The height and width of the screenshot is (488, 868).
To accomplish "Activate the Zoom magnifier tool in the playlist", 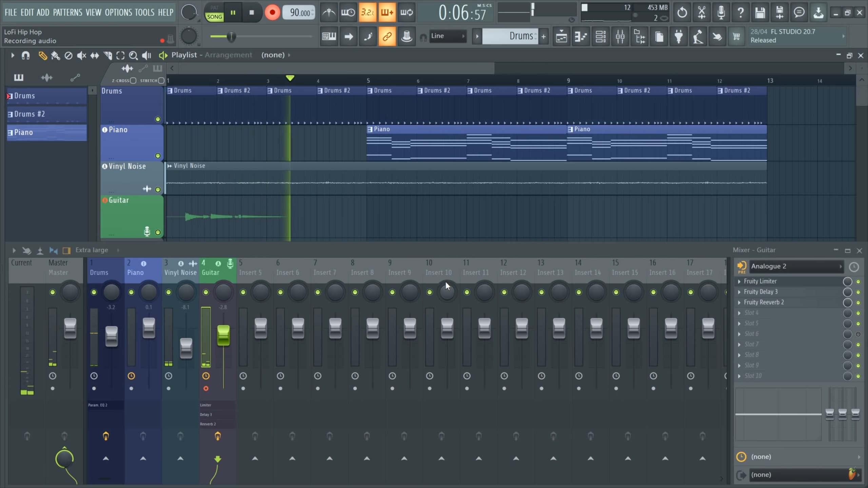I will [134, 55].
